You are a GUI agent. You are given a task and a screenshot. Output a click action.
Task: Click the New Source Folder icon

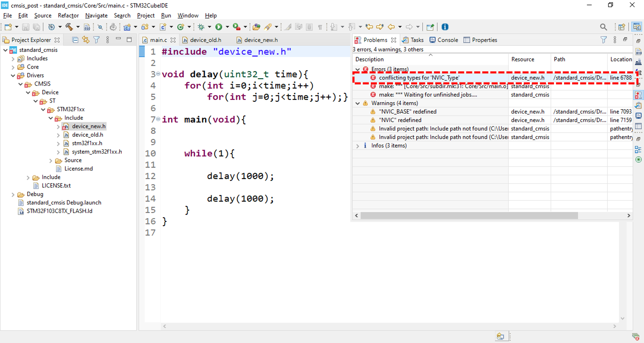click(145, 27)
